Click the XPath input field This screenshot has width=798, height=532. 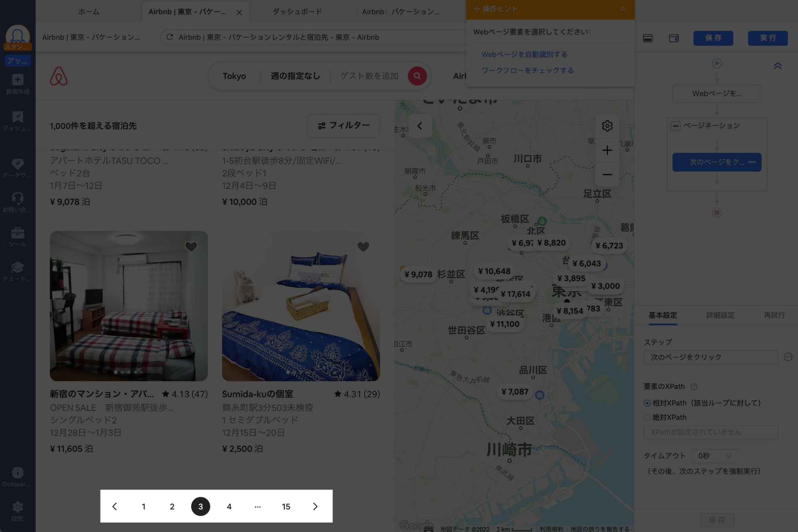(x=711, y=432)
